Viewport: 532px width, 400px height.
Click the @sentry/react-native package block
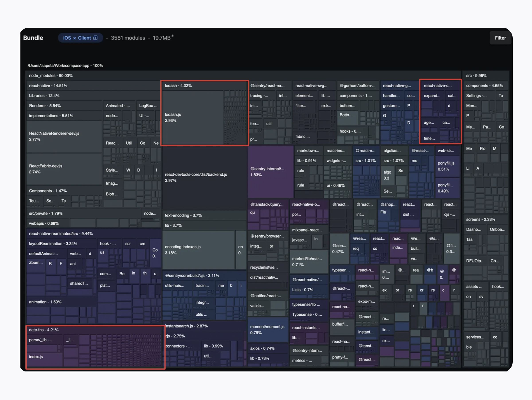270,86
